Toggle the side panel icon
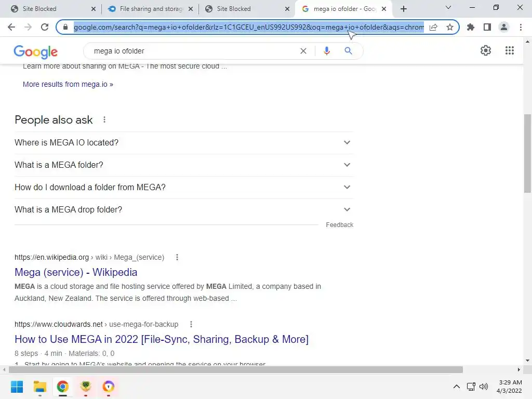The width and height of the screenshot is (532, 399). [x=487, y=27]
